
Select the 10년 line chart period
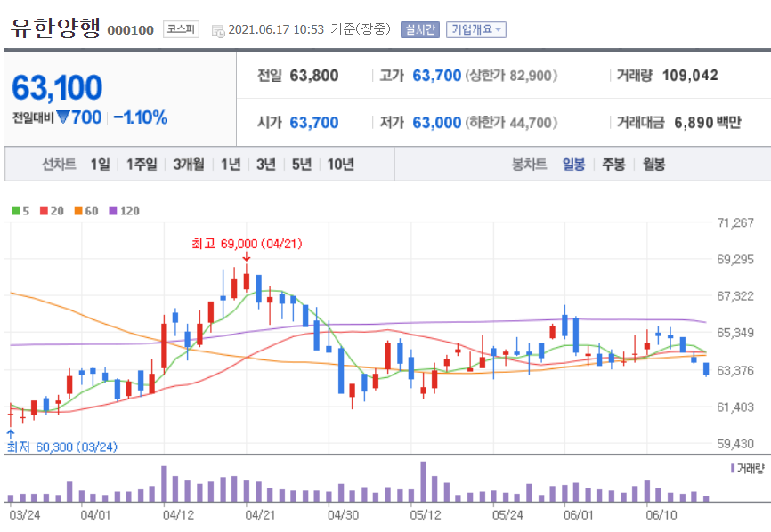[x=340, y=164]
